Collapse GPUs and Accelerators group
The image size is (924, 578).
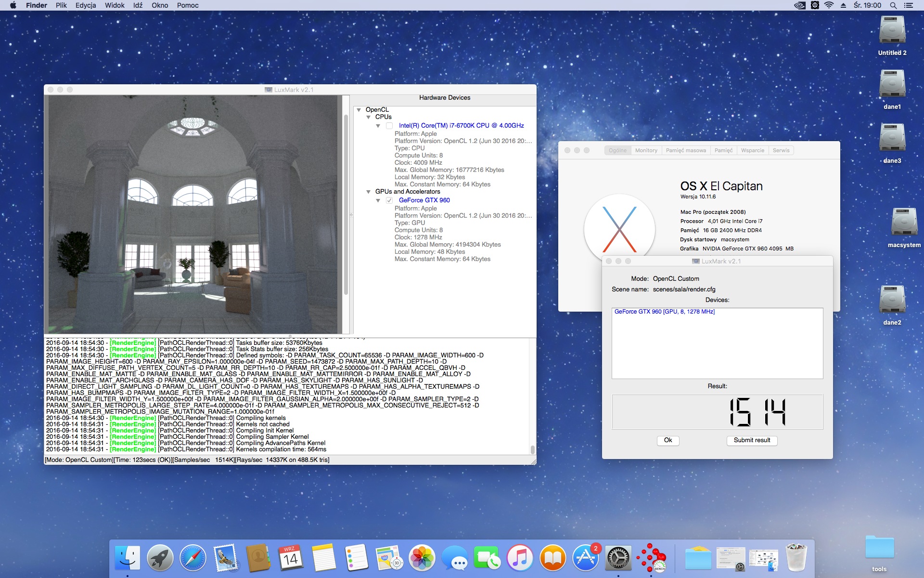coord(369,192)
